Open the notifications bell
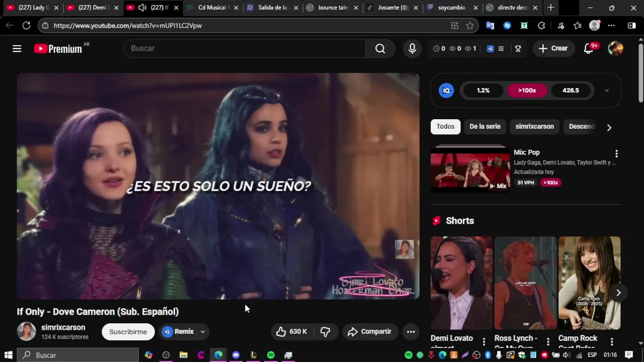 589,48
